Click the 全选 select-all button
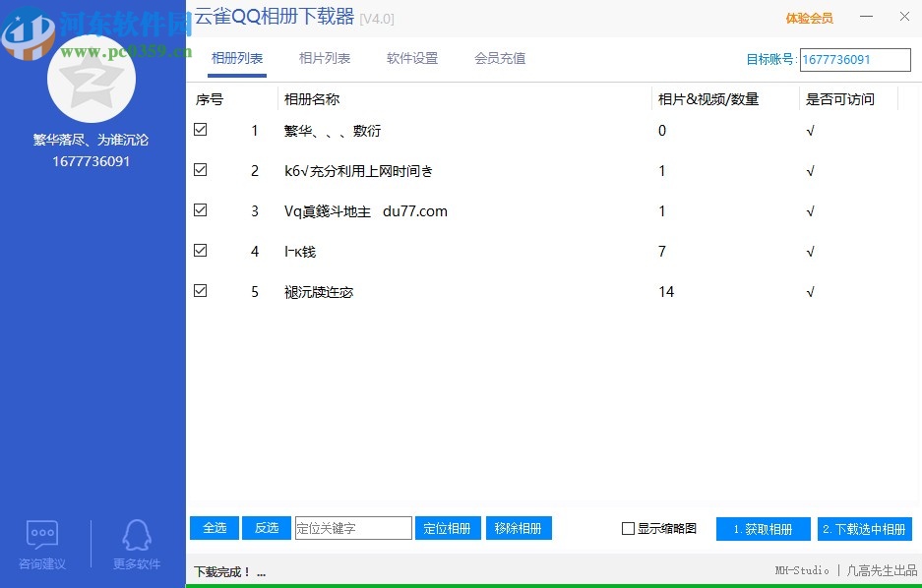The width and height of the screenshot is (922, 588). 214,528
